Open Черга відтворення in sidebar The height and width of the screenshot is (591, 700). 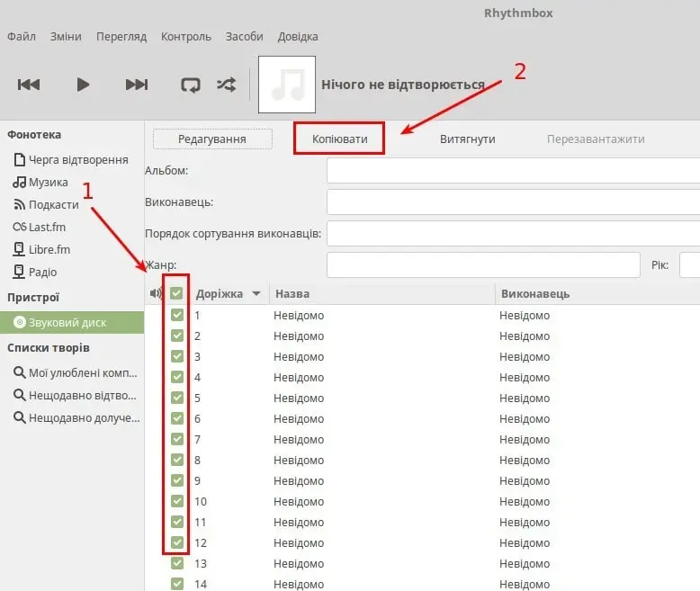[71, 160]
